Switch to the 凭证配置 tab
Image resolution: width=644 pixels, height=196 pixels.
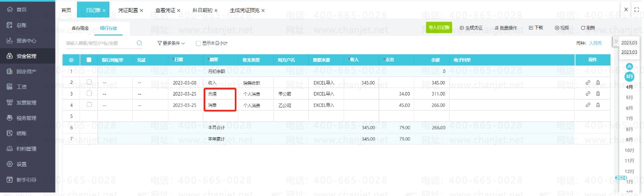(x=128, y=10)
